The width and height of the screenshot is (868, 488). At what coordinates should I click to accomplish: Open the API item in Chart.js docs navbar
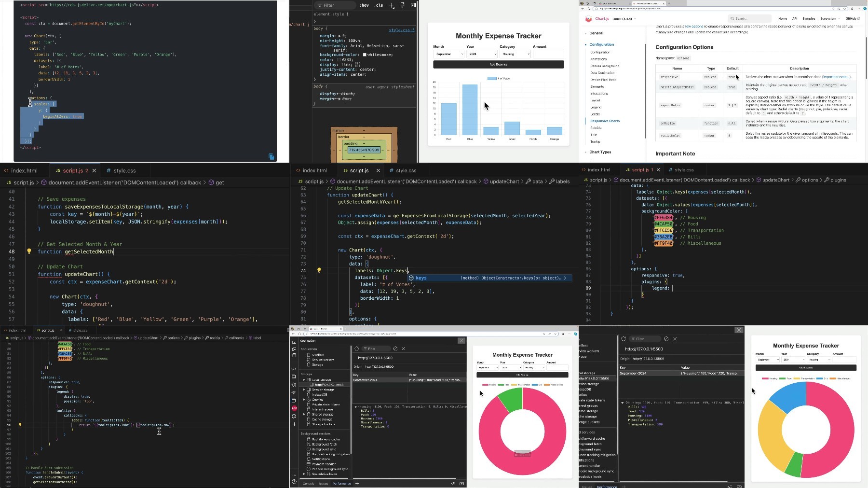pos(795,19)
